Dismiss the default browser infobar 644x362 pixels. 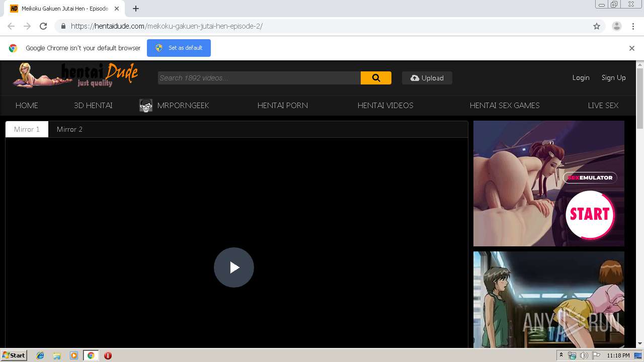coord(632,48)
